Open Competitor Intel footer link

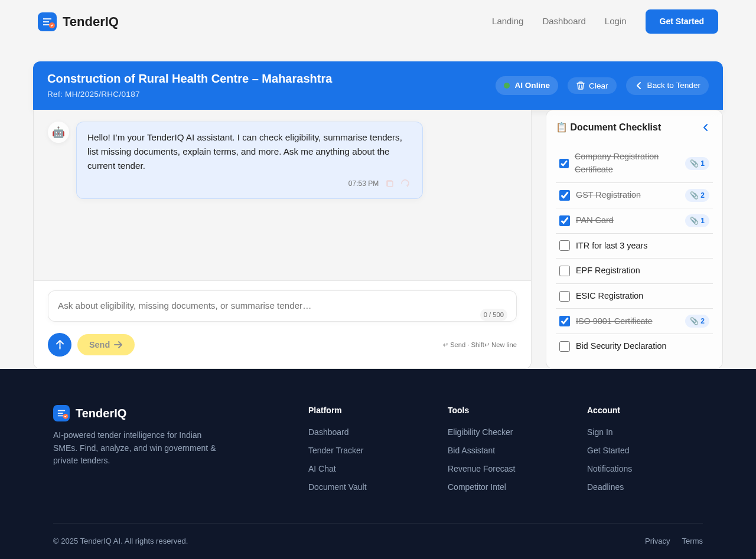tap(477, 487)
